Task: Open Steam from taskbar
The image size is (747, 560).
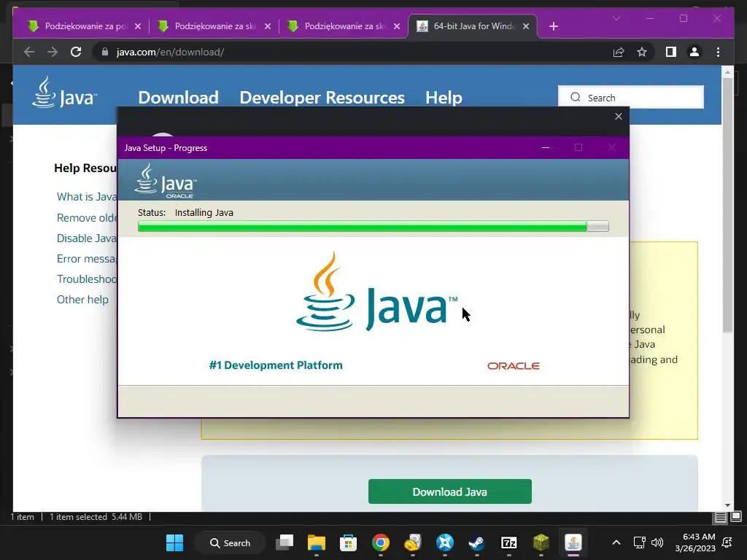Action: click(477, 542)
